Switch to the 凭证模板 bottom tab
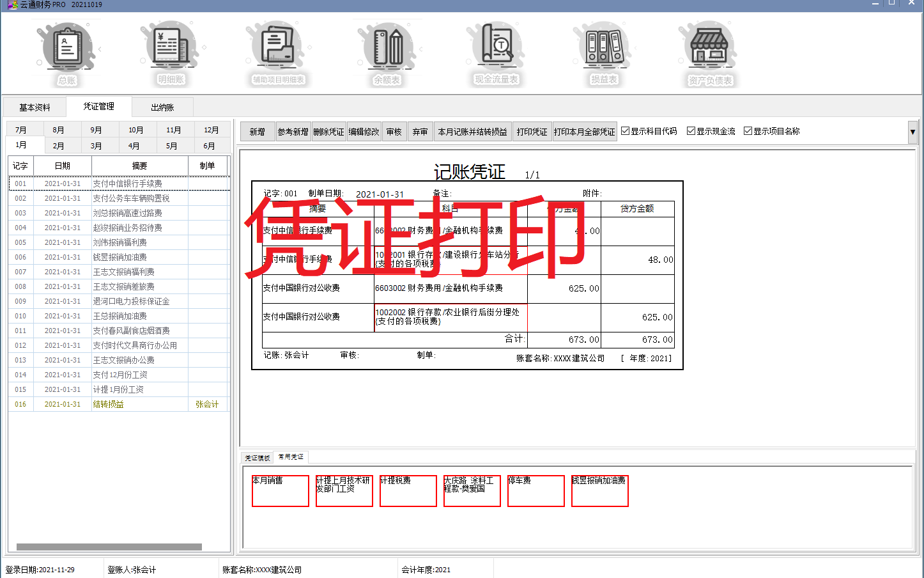This screenshot has width=924, height=578. [258, 458]
